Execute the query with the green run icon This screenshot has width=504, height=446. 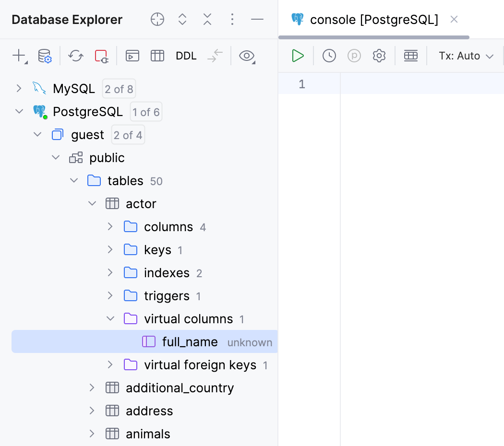(x=298, y=56)
